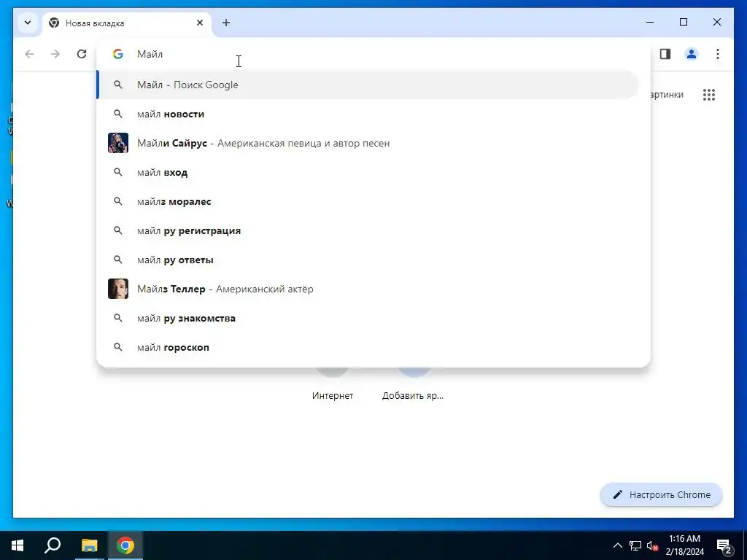Open the Chrome three-dot menu

pos(718,54)
